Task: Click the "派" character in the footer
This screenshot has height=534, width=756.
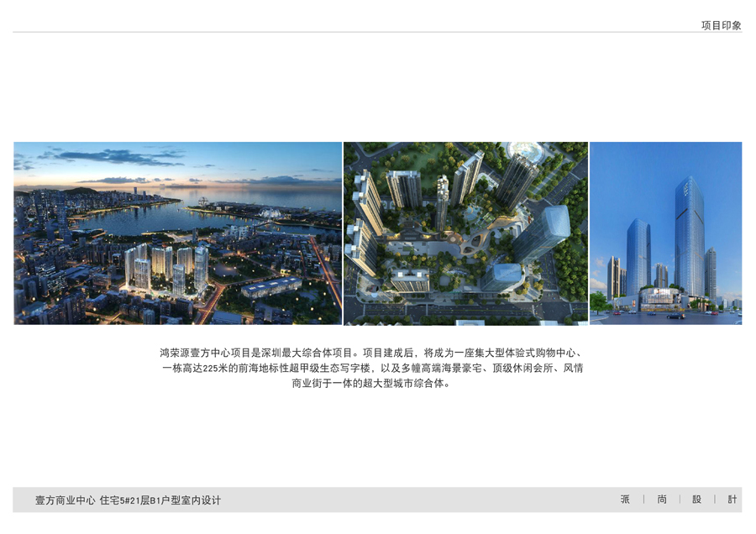Action: 625,500
